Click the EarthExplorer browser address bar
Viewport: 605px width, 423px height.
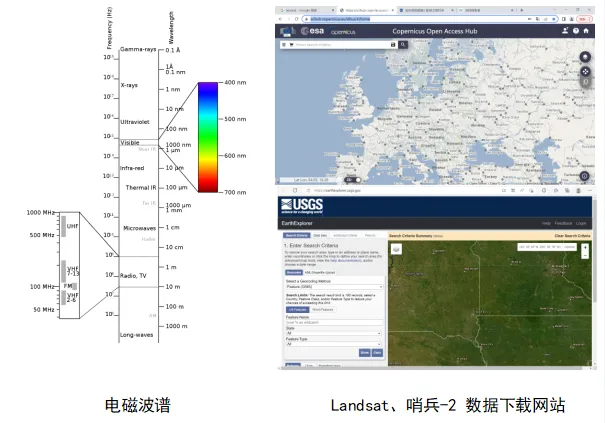tap(403, 191)
